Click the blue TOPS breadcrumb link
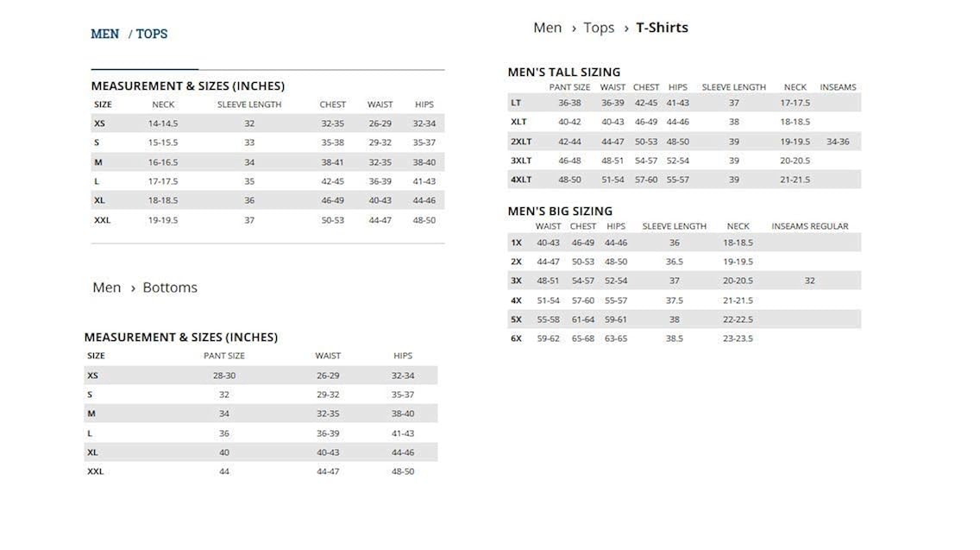Screen dimensions: 980x550 click(x=152, y=34)
